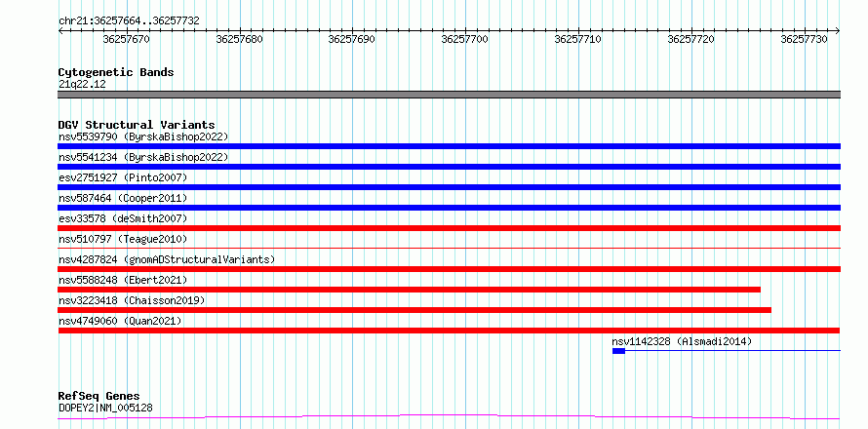Click the nsv1142328 (Alsmadi2014) variant label

682,341
